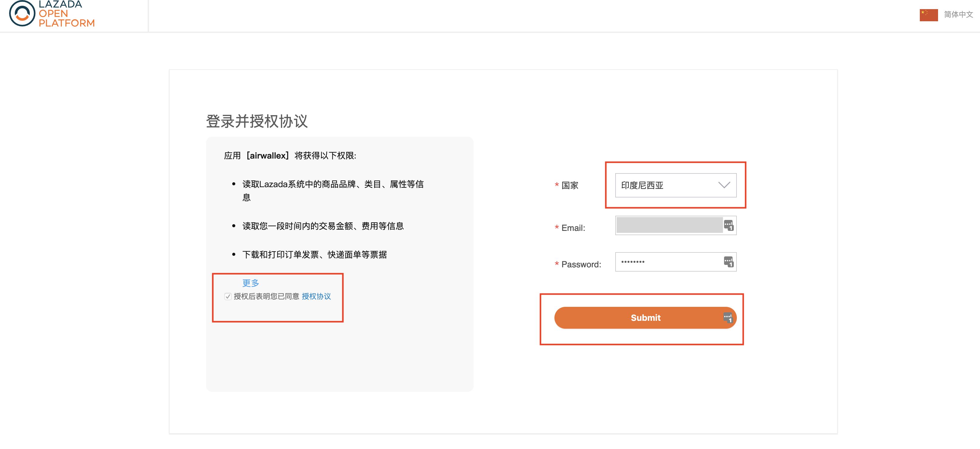Click the China flag icon
Viewport: 980px width, 449px height.
pos(929,15)
